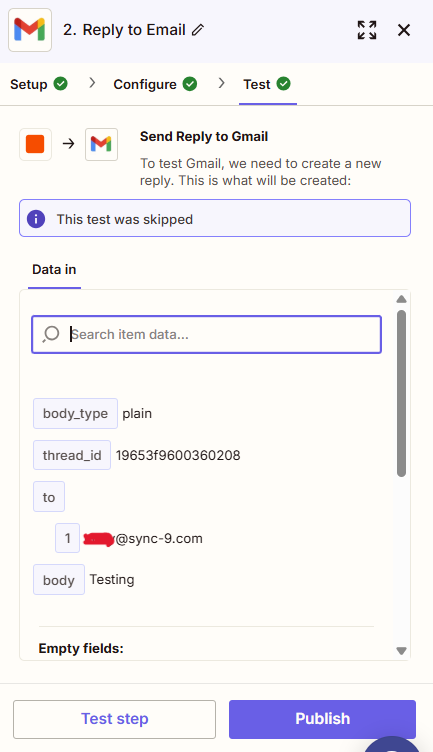Screen dimensions: 433x752
Task: Click the Search item data field
Action: (207, 334)
